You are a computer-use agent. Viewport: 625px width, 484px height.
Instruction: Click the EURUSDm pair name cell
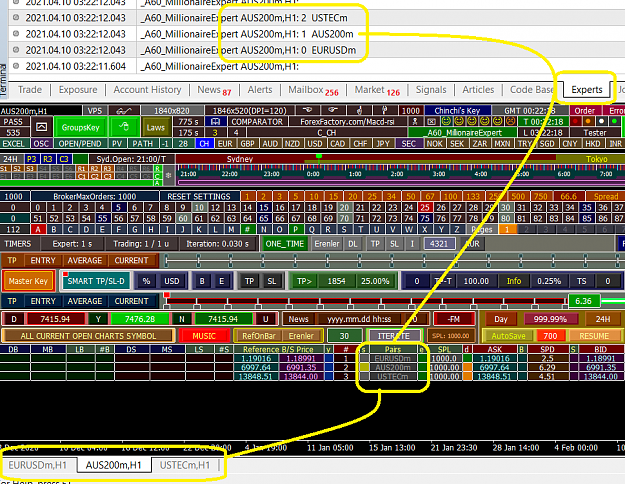pos(393,358)
